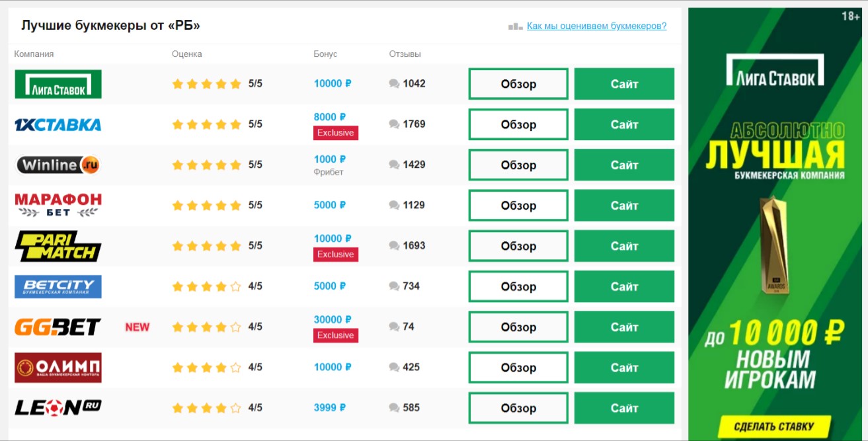Click the Leon.ru logo
Image resolution: width=868 pixels, height=441 pixels.
point(58,408)
